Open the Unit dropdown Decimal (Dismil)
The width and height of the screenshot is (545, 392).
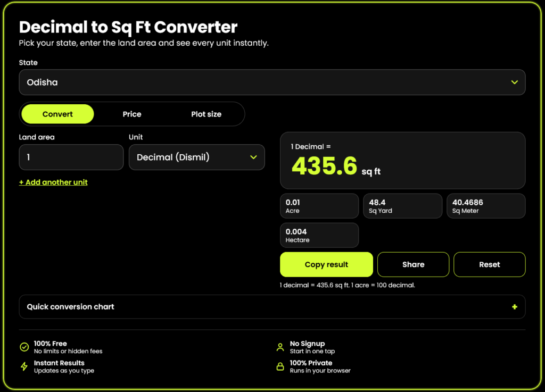[x=197, y=157]
